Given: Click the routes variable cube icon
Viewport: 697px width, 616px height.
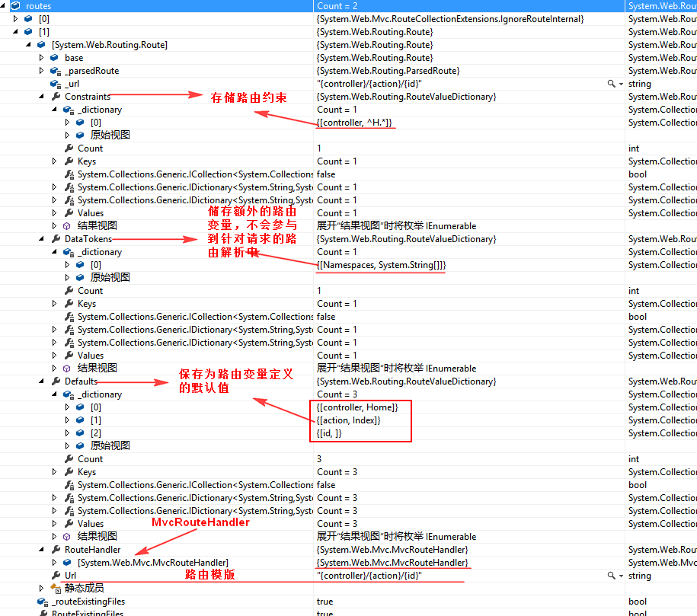Looking at the screenshot, I should coord(15,6).
